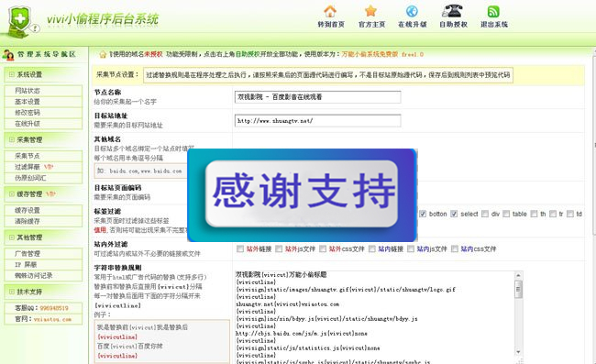Check the 站内链接 filter checkbox
The height and width of the screenshot is (364, 596).
click(x=372, y=248)
